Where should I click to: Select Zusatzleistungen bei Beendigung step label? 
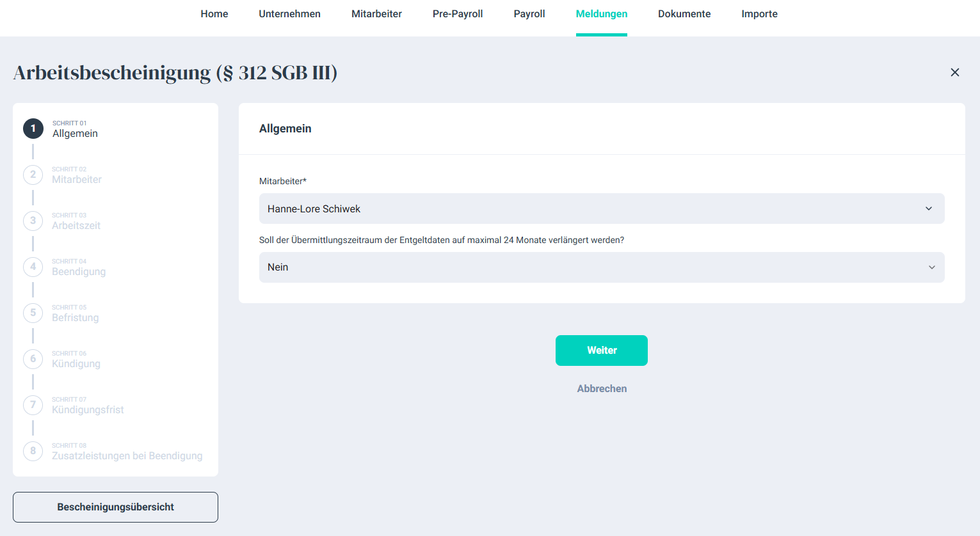(x=127, y=456)
